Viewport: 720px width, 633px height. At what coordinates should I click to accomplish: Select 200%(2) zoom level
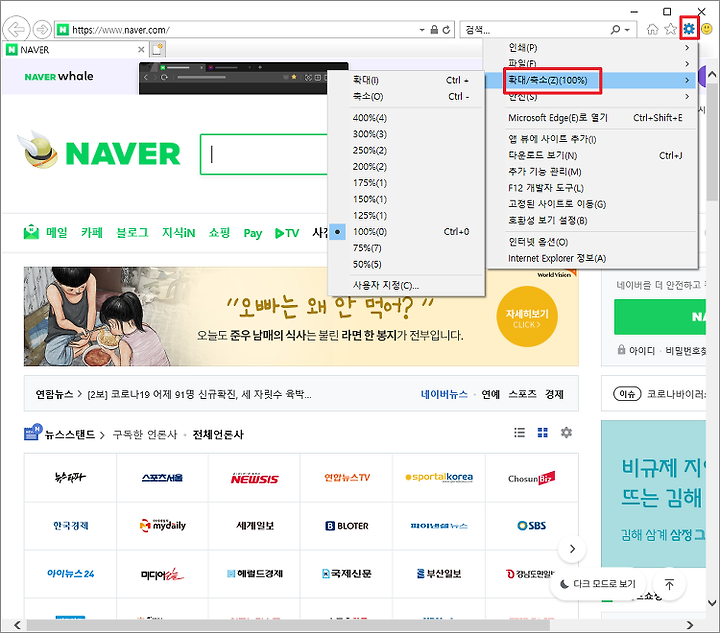pos(406,167)
